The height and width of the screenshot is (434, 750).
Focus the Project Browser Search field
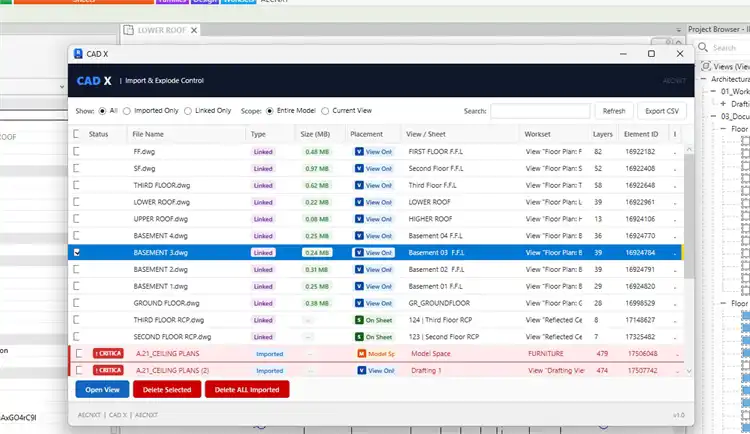(x=729, y=47)
